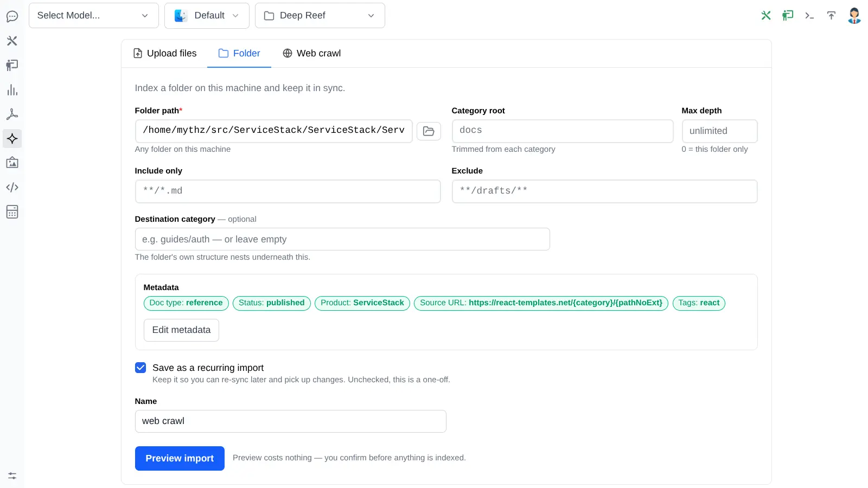
Task: Focus the Destination category input field
Action: 342,239
